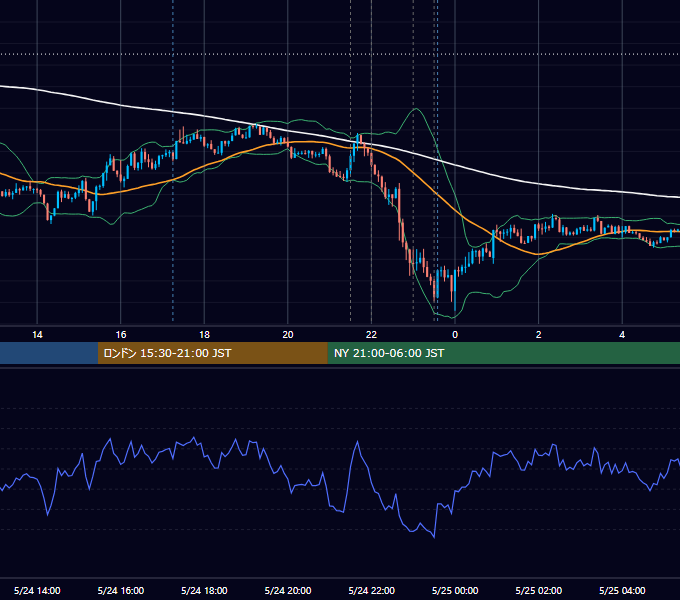
Task: Click the 5/24 16:00 date label
Action: [x=121, y=590]
